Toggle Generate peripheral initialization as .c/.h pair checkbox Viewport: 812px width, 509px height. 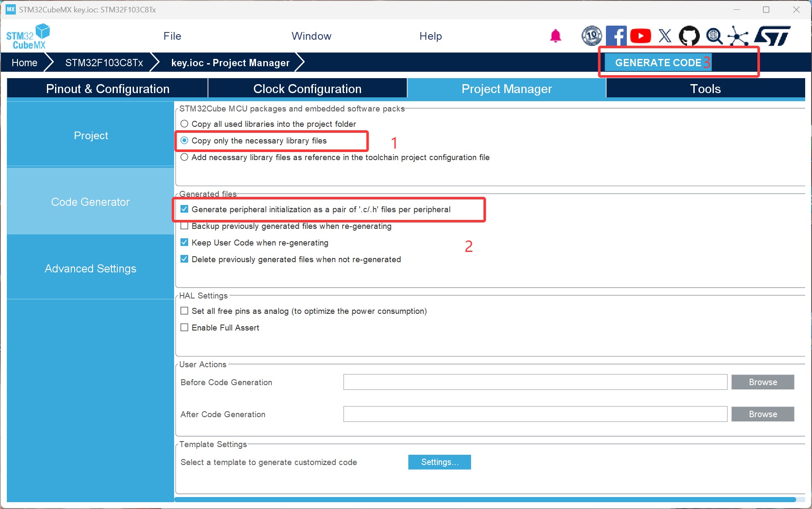click(x=184, y=209)
